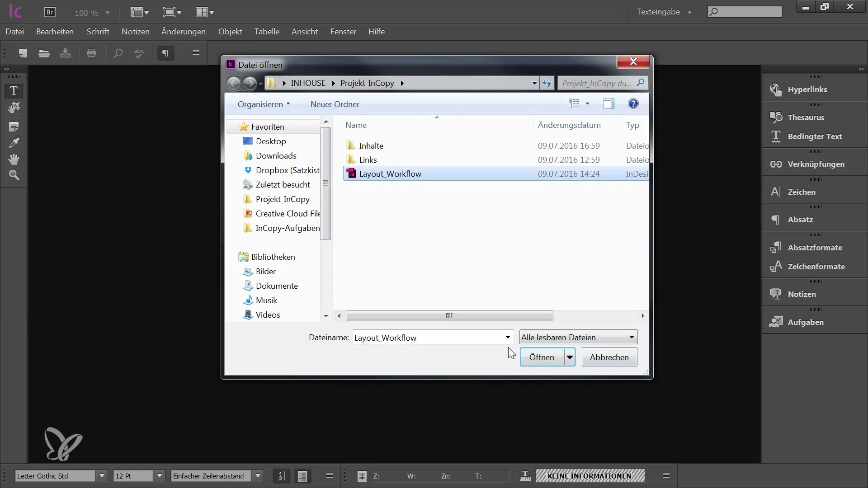Open the Zeichen panel
This screenshot has width=868, height=488.
tap(802, 191)
